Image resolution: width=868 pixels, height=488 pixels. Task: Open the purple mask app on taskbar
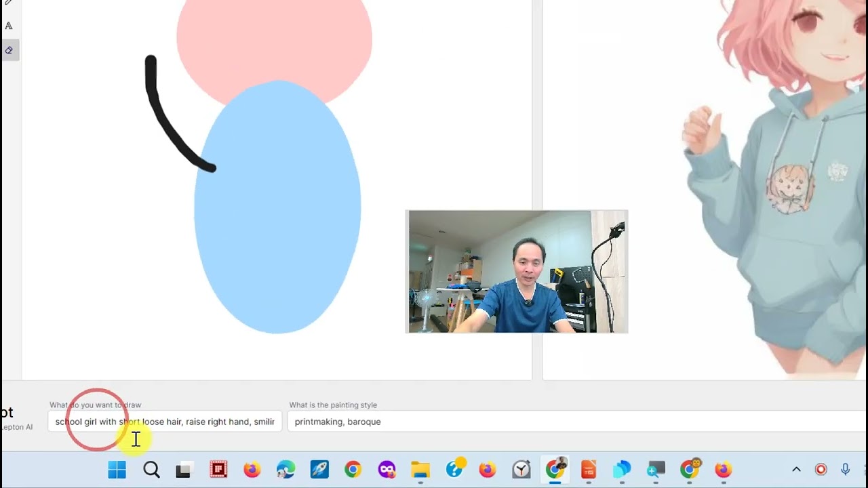click(x=387, y=470)
